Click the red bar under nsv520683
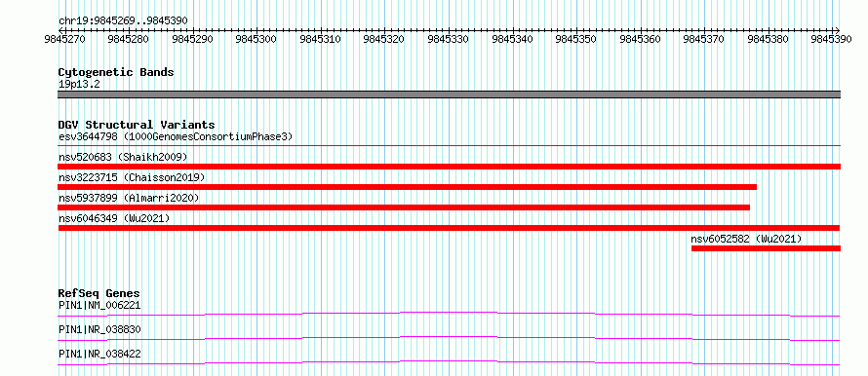Image resolution: width=868 pixels, height=376 pixels. (449, 167)
